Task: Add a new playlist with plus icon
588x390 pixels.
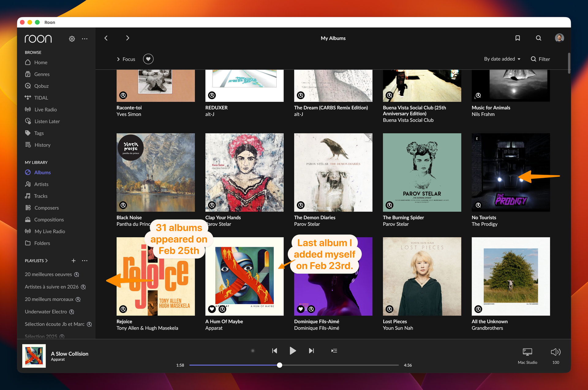Action: pos(73,261)
